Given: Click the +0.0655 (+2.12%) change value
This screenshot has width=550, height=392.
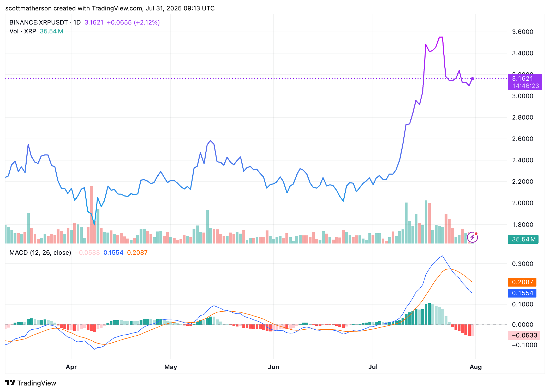Looking at the screenshot, I should (x=133, y=22).
